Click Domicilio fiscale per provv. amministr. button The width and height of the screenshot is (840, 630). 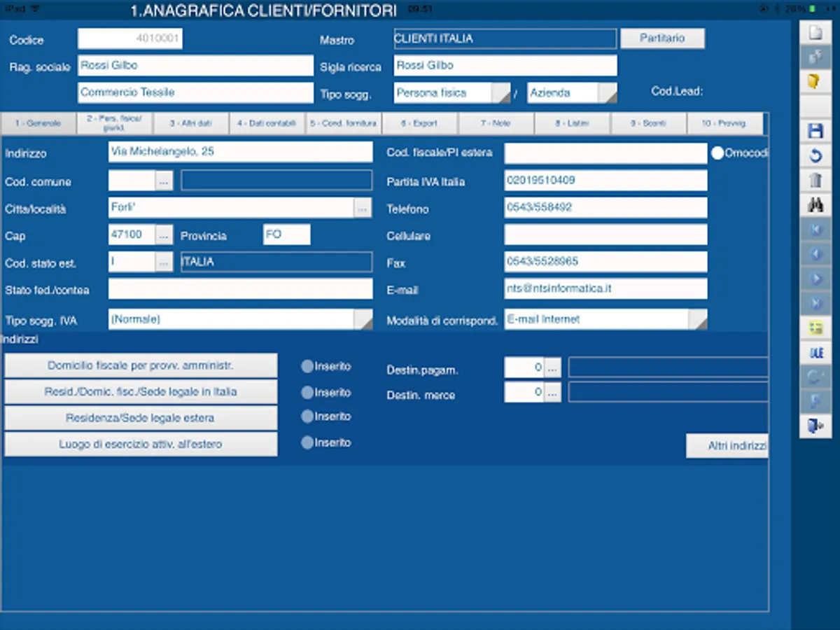(x=141, y=365)
